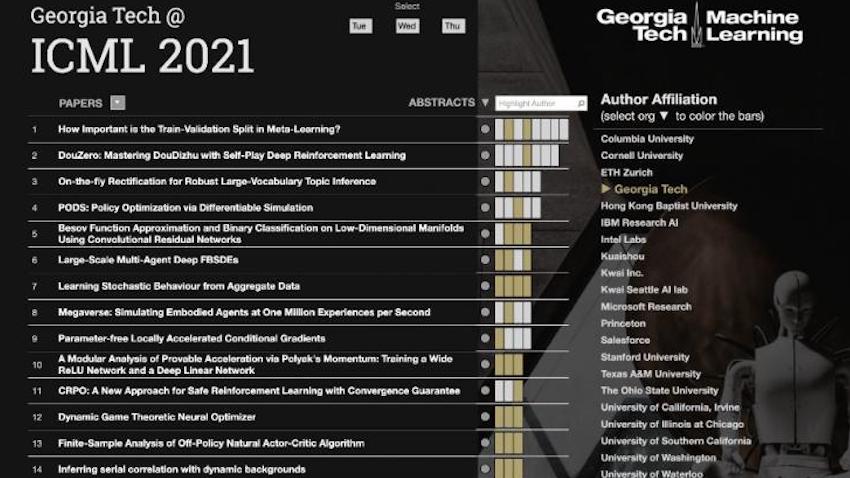Select Stanford University affiliation

point(645,357)
